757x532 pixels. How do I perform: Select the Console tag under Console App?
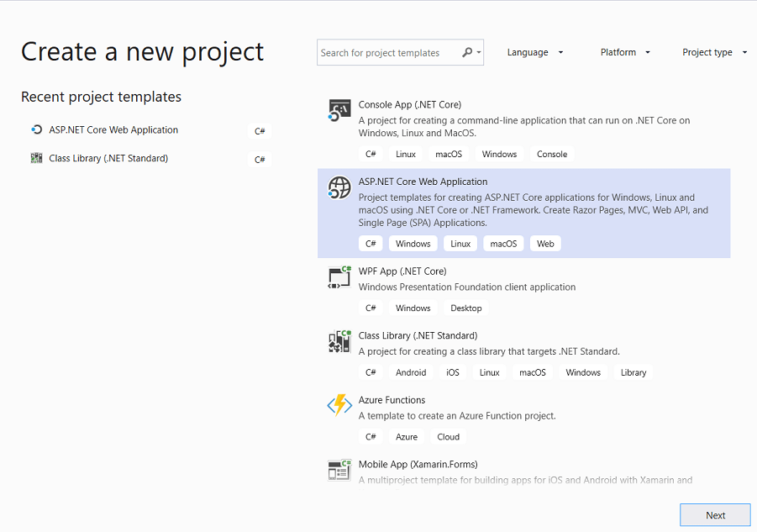(551, 154)
